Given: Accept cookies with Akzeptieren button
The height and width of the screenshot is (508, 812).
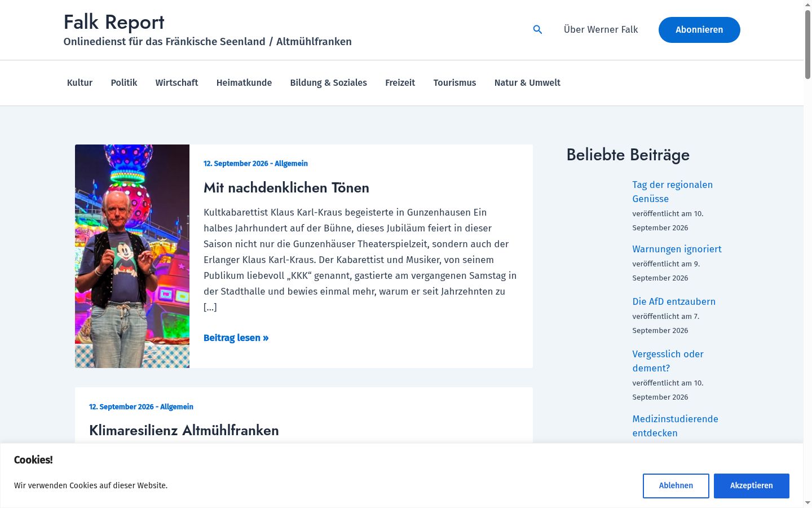Looking at the screenshot, I should (x=752, y=486).
